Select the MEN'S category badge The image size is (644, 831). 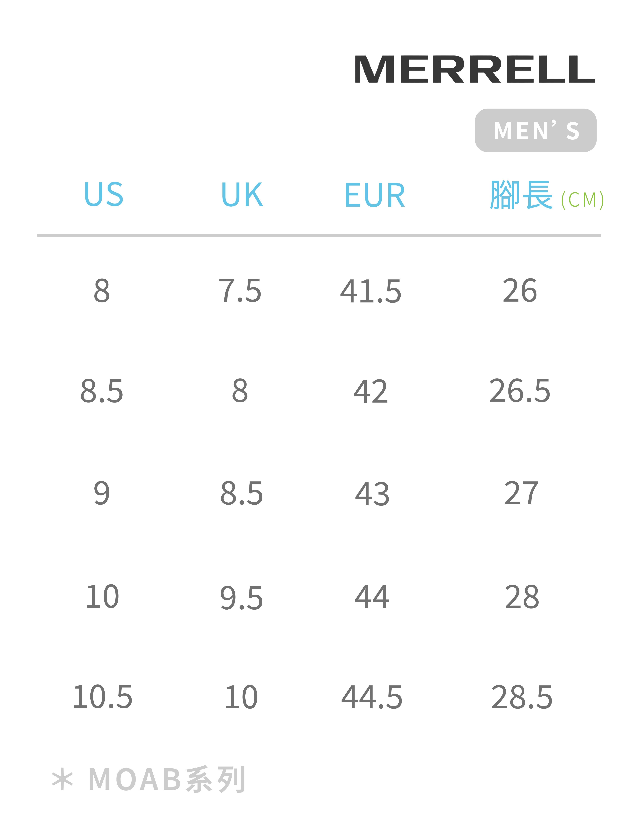[536, 131]
